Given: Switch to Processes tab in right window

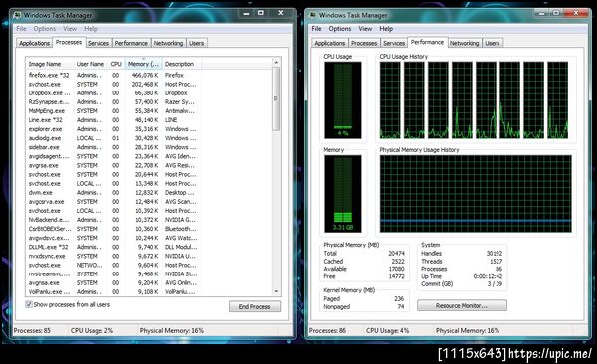Looking at the screenshot, I should (364, 43).
